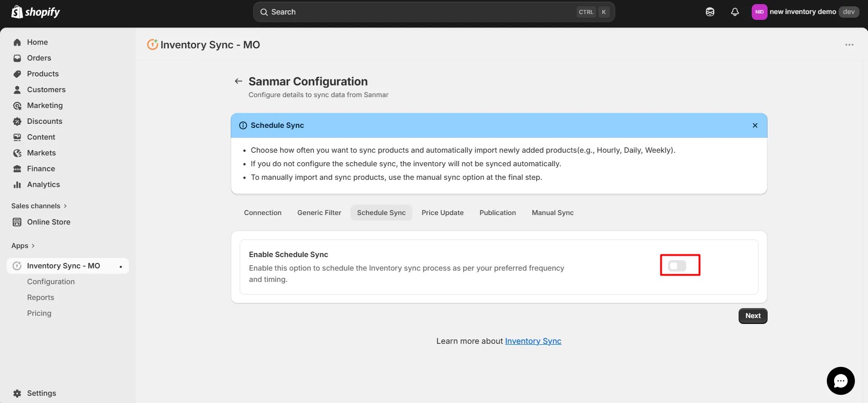Click the Inventory Sync app icon in sidebar
This screenshot has width=868, height=403.
[x=17, y=266]
